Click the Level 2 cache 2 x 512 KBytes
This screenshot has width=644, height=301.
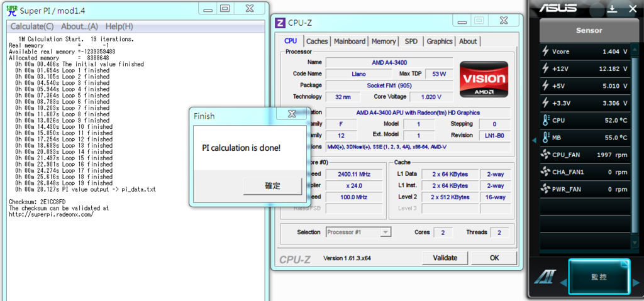tap(450, 197)
